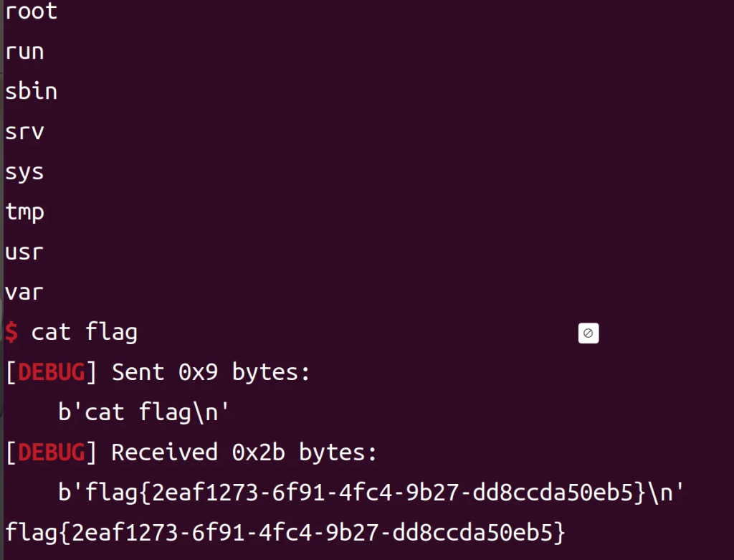The width and height of the screenshot is (734, 560).
Task: Select the 'run' directory line
Action: pos(24,52)
